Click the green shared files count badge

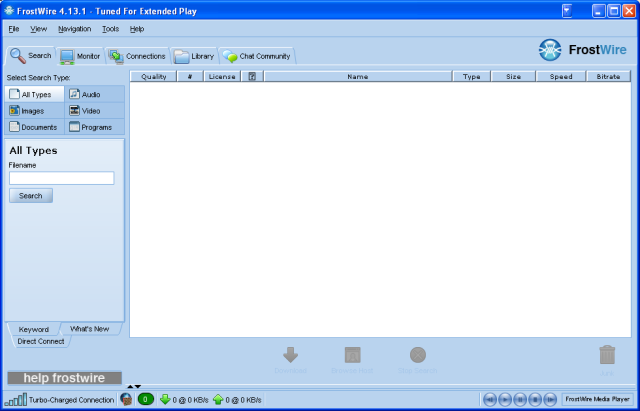(146, 400)
